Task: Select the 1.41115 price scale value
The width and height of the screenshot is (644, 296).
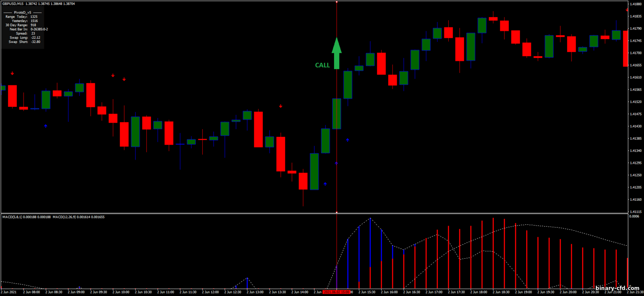Action: (x=635, y=211)
